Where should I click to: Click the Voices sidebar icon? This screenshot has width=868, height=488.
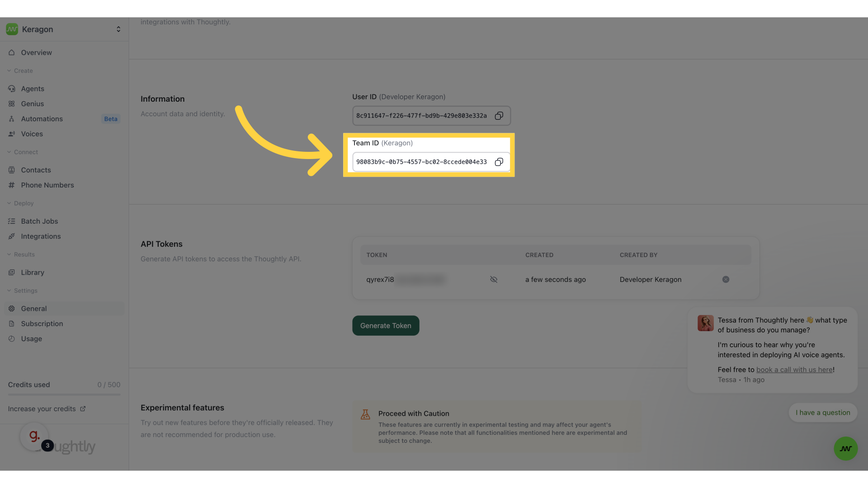[12, 134]
